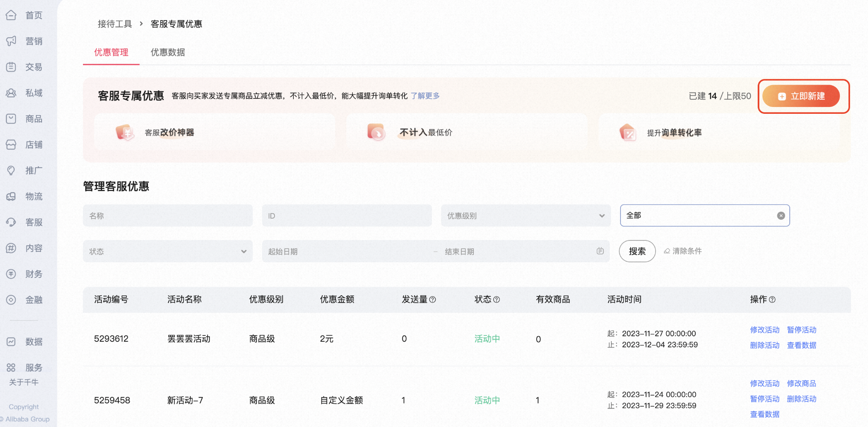Open the 物流 truck icon
This screenshot has height=427, width=868.
click(11, 196)
